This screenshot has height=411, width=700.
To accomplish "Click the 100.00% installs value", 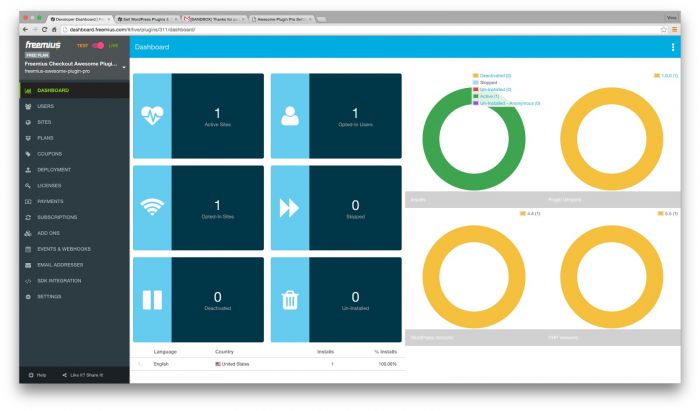I will click(x=388, y=364).
